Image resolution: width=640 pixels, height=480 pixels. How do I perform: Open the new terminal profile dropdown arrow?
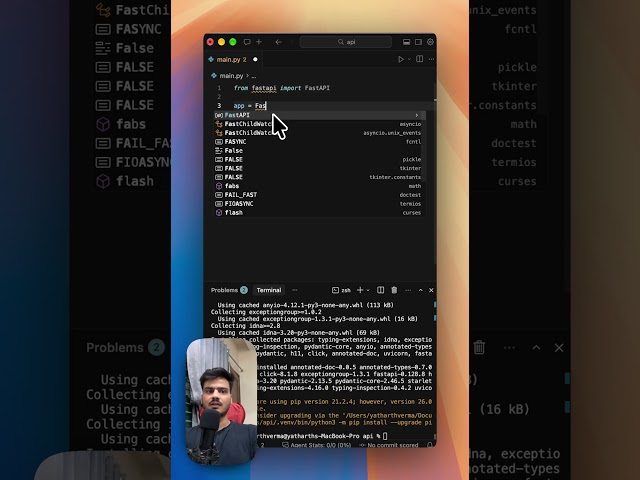pos(368,290)
